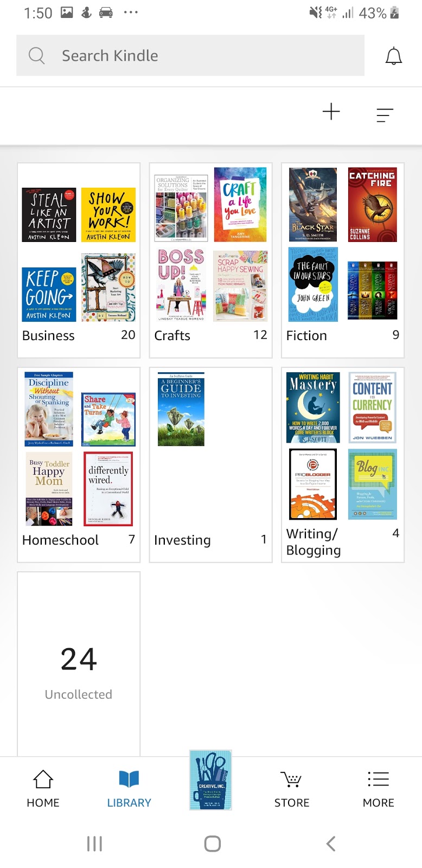Open the Business collection
Screen dimensions: 422x868
coord(79,260)
